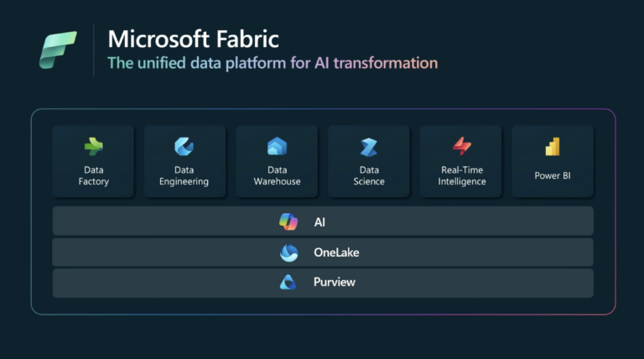Click the Microsoft Fabric title heading
The height and width of the screenshot is (359, 644).
pos(195,38)
